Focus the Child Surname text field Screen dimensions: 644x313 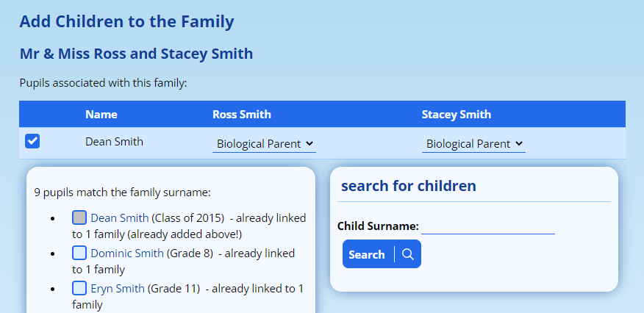pos(487,226)
